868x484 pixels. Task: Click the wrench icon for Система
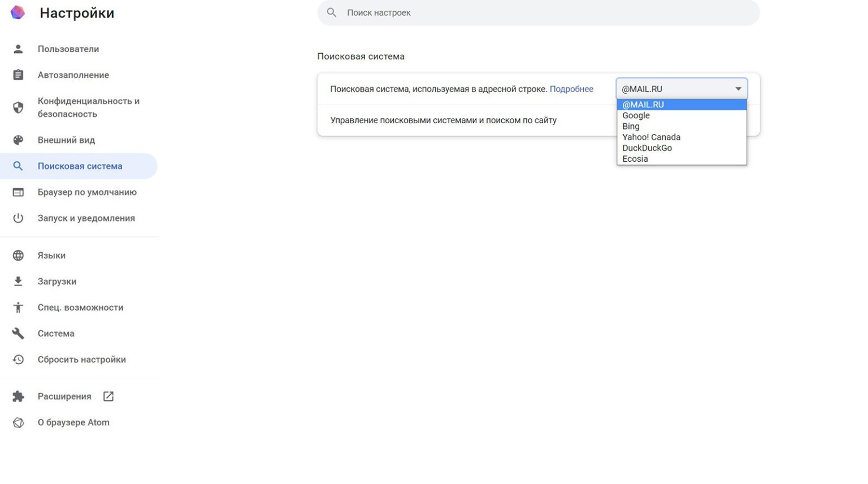18,334
